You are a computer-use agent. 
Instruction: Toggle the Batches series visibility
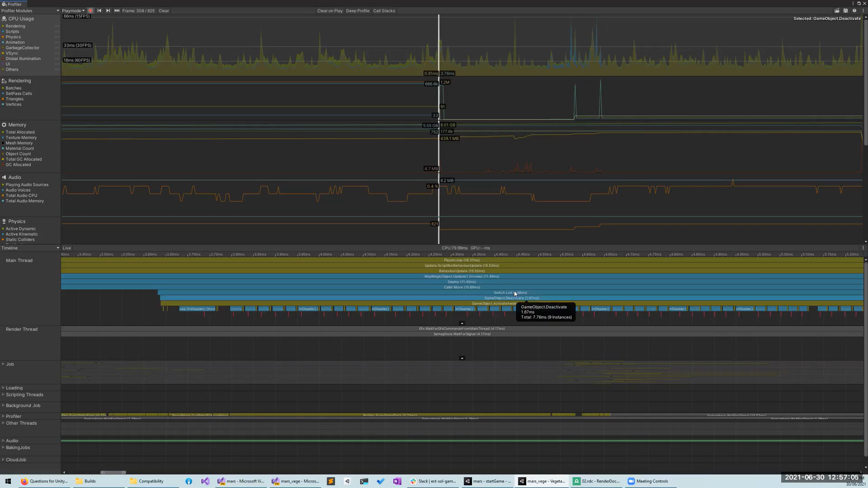click(x=13, y=88)
